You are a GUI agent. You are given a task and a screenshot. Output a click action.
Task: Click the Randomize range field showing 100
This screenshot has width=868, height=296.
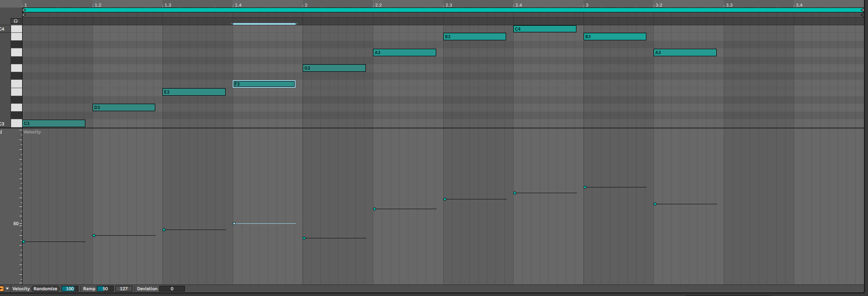(70, 289)
